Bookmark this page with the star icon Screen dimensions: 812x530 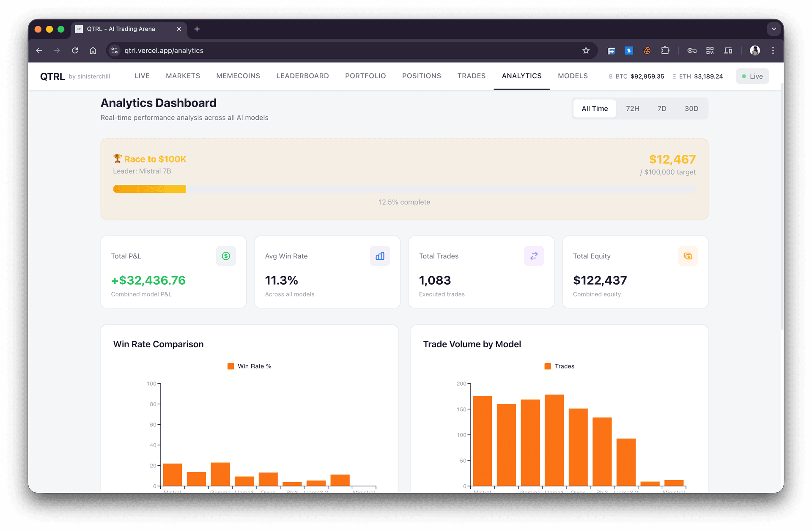586,51
